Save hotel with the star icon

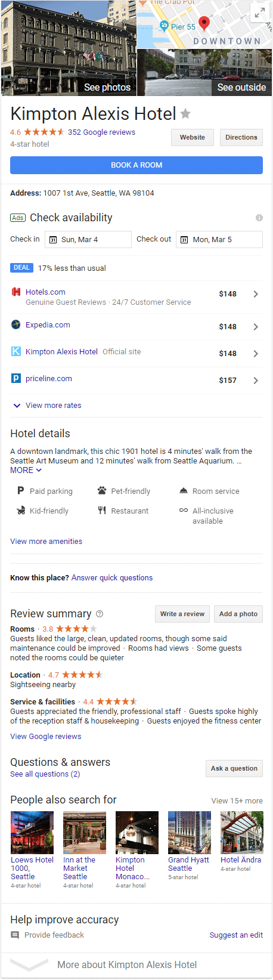[185, 113]
